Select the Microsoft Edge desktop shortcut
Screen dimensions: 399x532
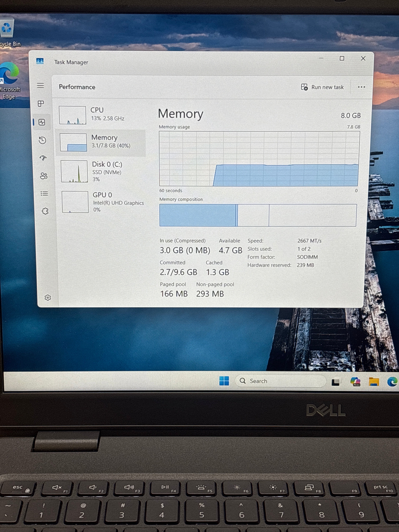point(10,81)
